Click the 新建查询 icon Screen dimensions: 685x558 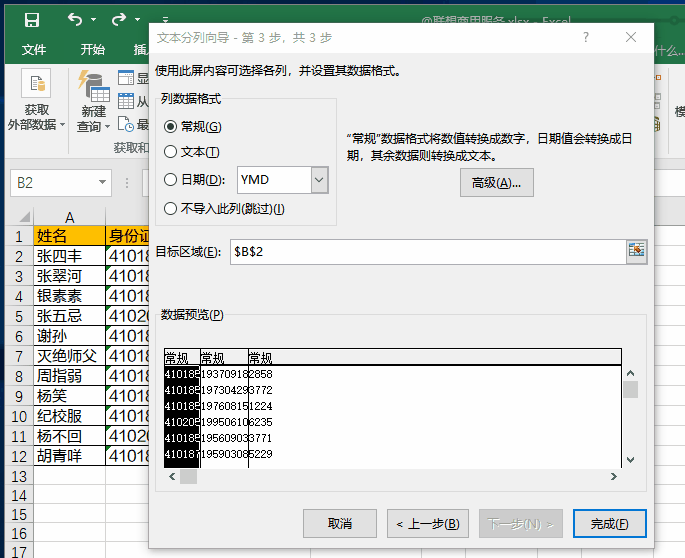[93, 85]
